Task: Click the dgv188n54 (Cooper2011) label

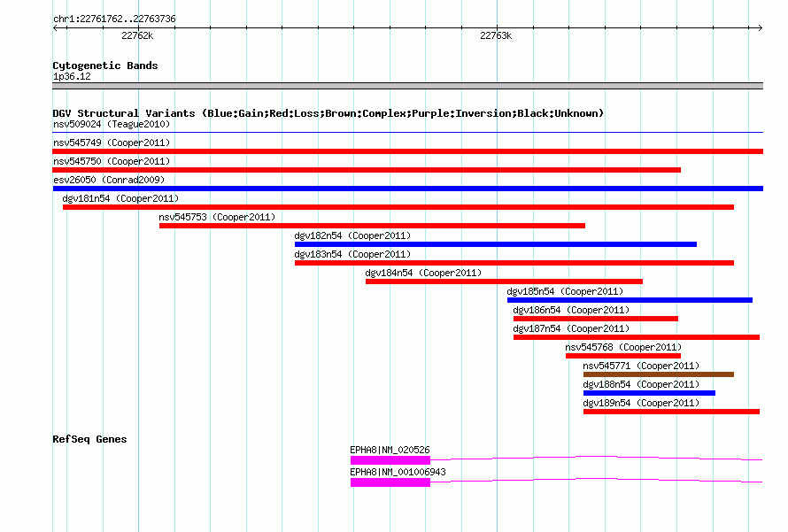Action: 641,384
